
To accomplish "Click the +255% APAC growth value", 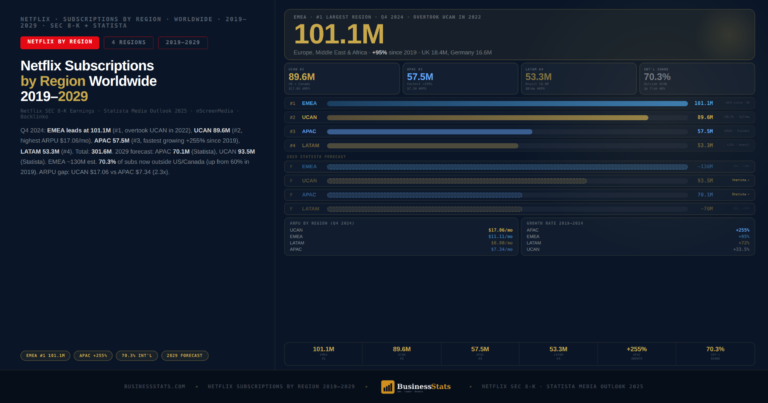I will pos(743,230).
